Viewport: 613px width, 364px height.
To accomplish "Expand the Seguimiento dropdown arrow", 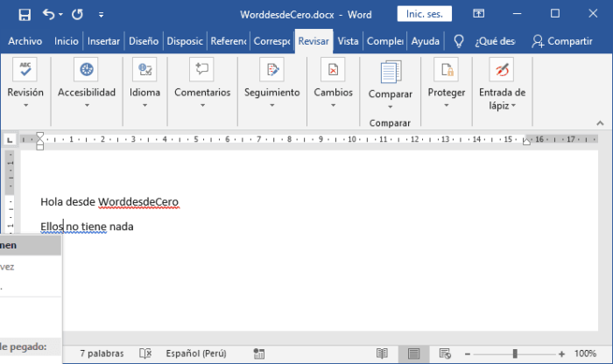I will pyautogui.click(x=272, y=106).
